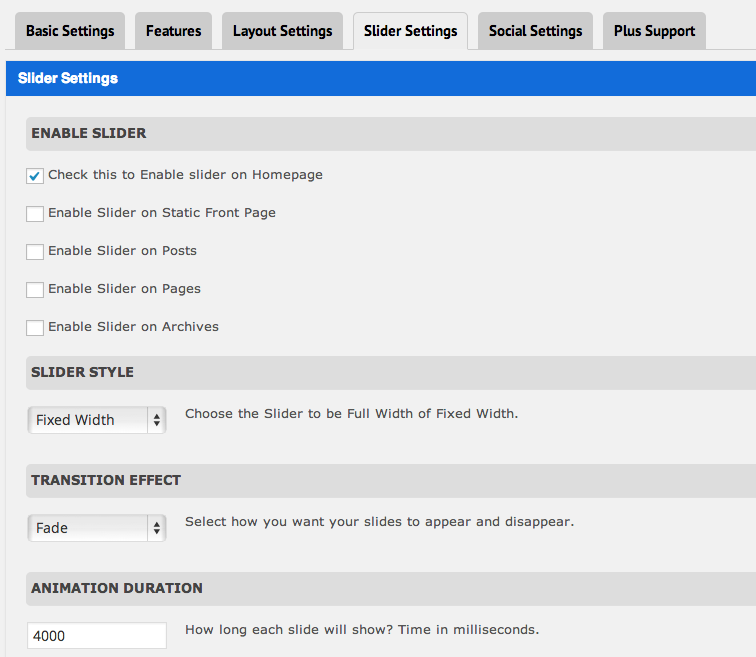Uncheck Enable slider on Homepage checkbox
Viewport: 756px width, 657px height.
[x=35, y=176]
